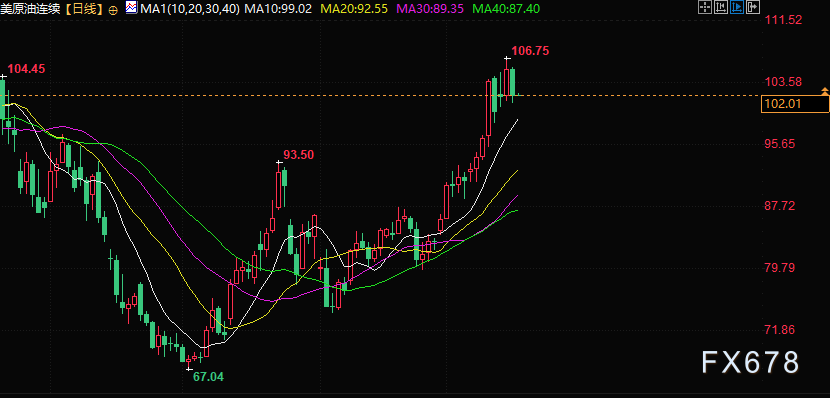The height and width of the screenshot is (398, 830).
Task: Click the 87.72 axis value
Action: [781, 205]
